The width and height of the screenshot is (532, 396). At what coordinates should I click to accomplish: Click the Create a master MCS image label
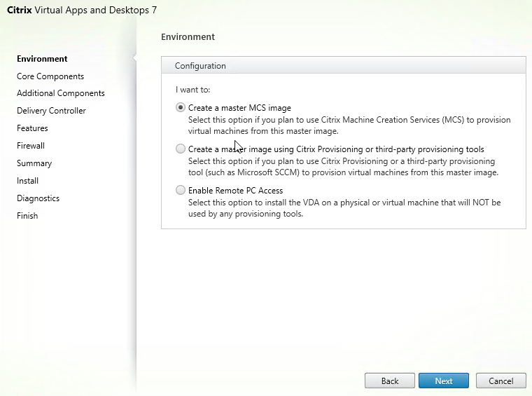[x=239, y=108]
